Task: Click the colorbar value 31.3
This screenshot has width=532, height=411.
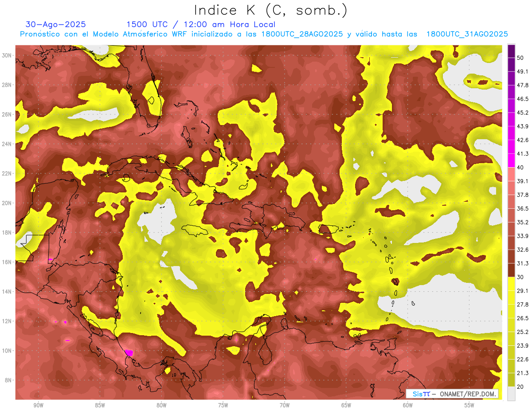Action: coord(523,263)
